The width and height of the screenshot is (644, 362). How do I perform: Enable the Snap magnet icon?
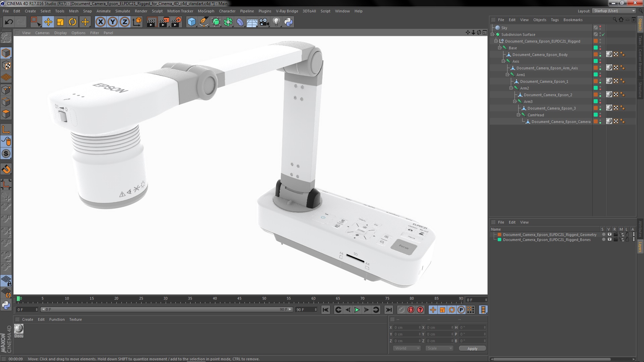(6, 169)
